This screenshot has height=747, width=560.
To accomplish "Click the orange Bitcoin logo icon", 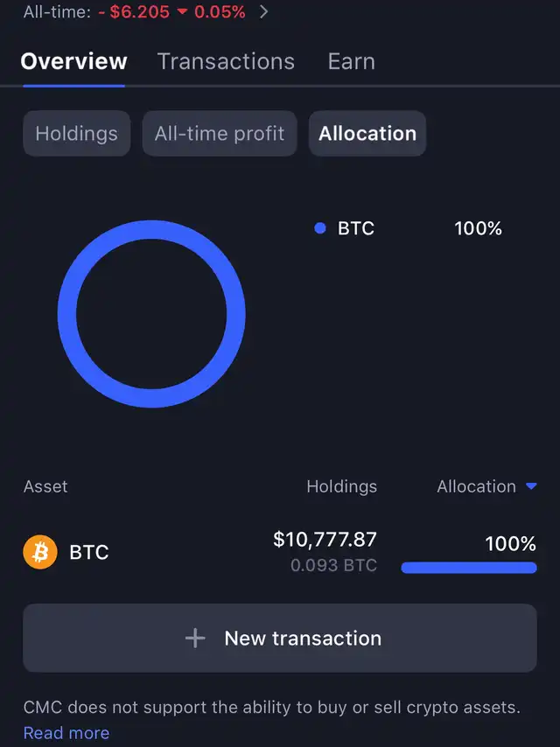I will tap(40, 553).
